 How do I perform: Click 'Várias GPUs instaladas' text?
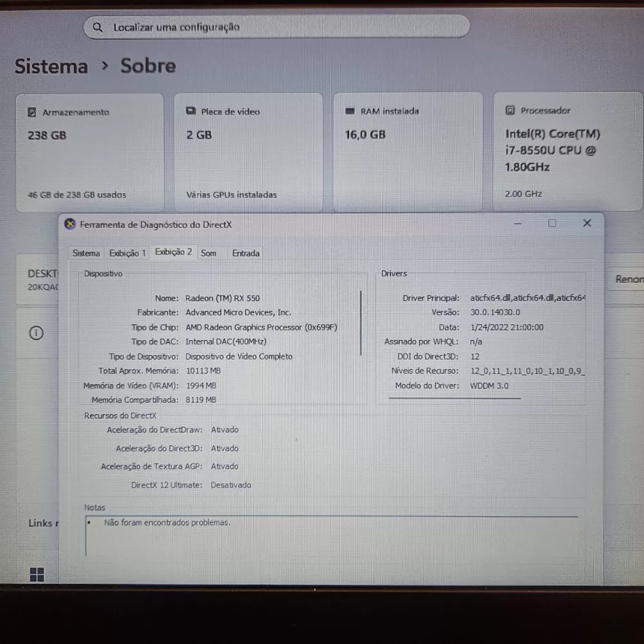pyautogui.click(x=232, y=194)
